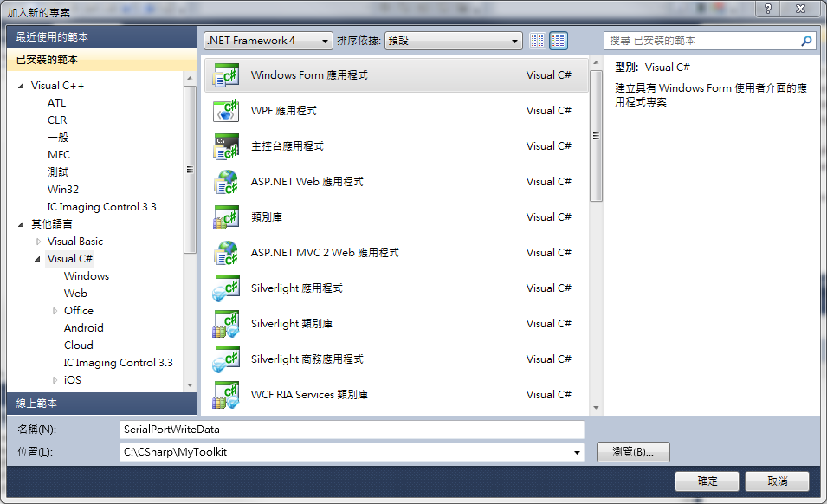
Task: Click the template list scrollbar thumb
Action: point(596,136)
